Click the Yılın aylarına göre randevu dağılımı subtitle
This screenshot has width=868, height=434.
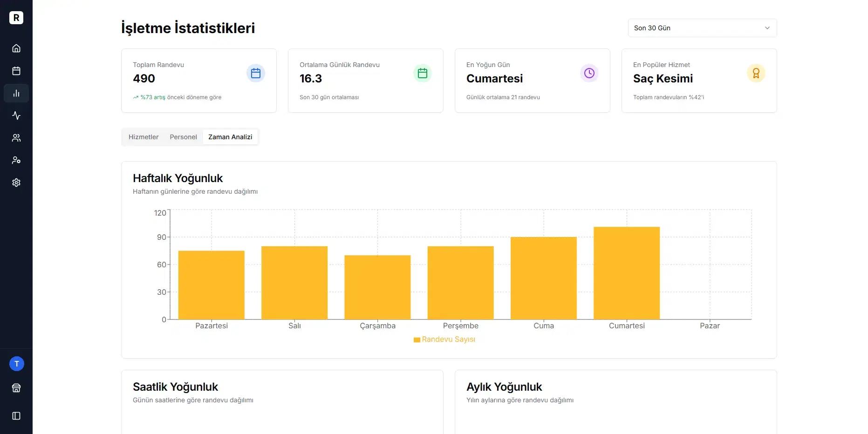(520, 400)
